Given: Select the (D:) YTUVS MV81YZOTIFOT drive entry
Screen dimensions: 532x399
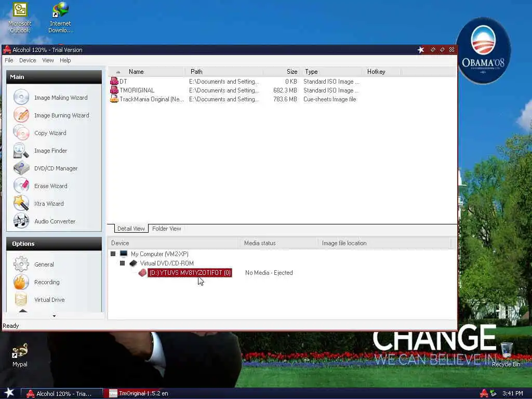Looking at the screenshot, I should (x=190, y=272).
